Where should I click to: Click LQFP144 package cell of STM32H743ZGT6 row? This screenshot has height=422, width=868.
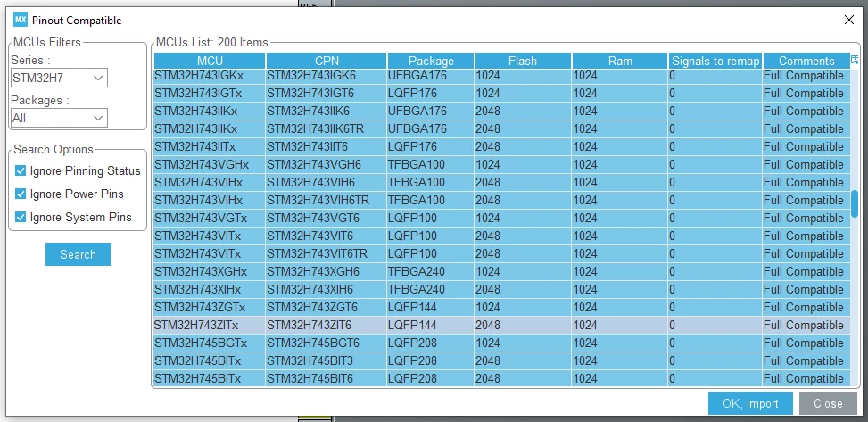point(431,307)
